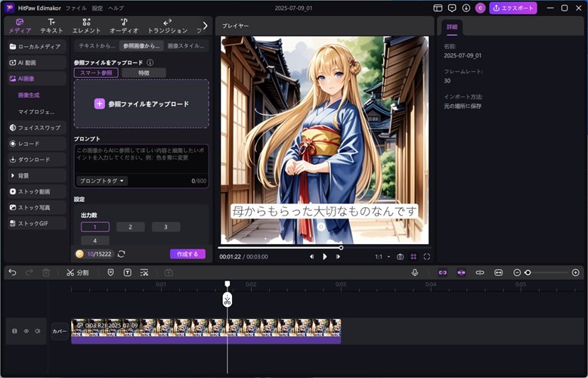Open the メディア tab
The image size is (588, 378).
20,26
